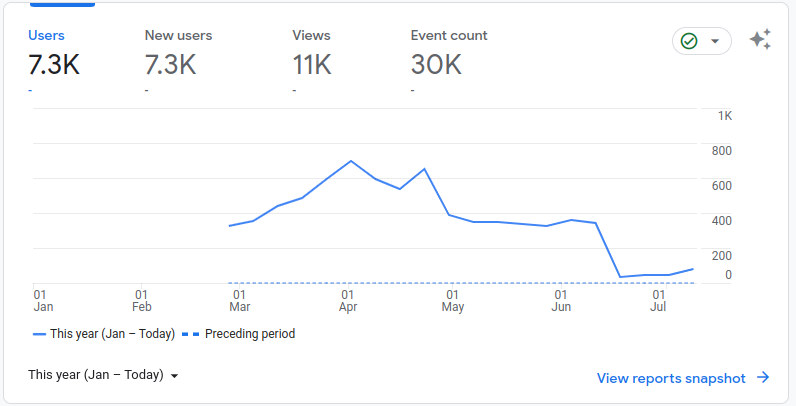Click the 01 May axis label
Viewport: 796px width, 406px height.
tap(453, 301)
